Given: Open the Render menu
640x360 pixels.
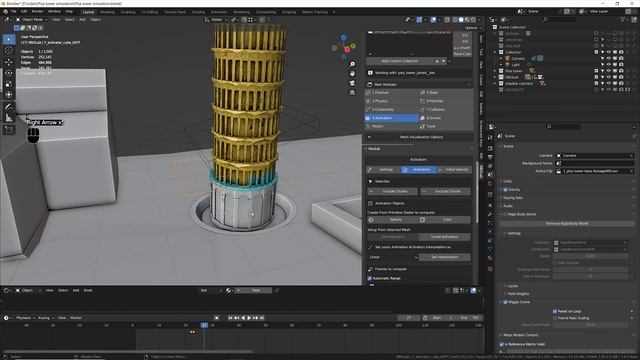Looking at the screenshot, I should [37, 11].
